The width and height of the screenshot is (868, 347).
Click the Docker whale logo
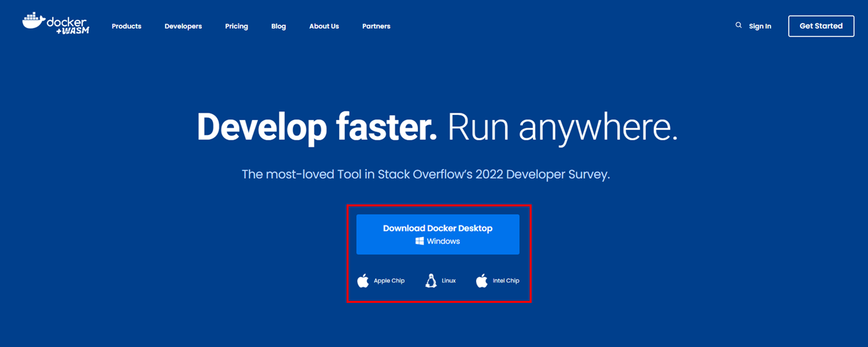pos(56,22)
